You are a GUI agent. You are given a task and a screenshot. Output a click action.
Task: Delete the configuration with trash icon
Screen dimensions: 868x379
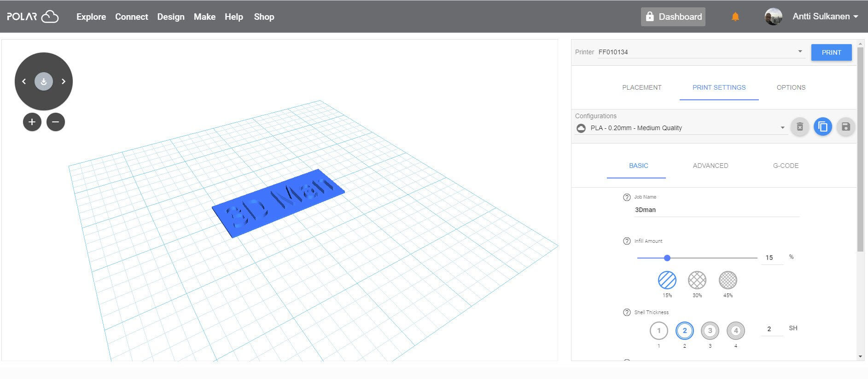800,127
